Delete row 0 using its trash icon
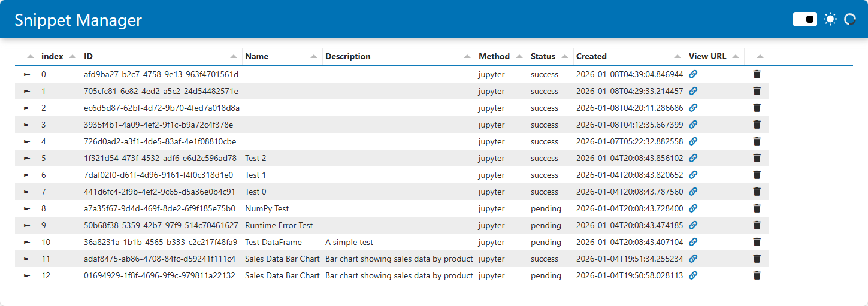 [757, 74]
